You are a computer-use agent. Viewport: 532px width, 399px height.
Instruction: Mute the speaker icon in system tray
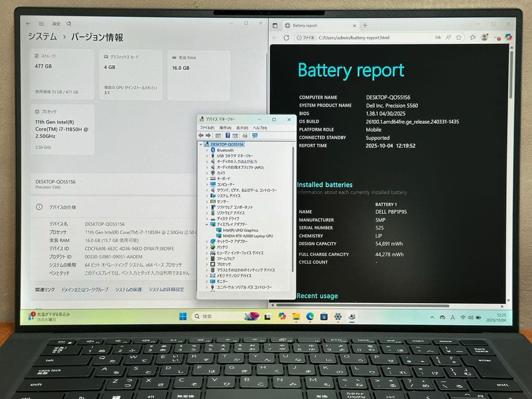(471, 317)
